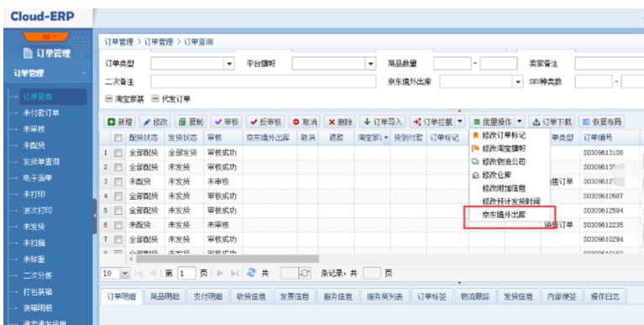
Task: Click the 订单导入 import button
Action: 383,122
